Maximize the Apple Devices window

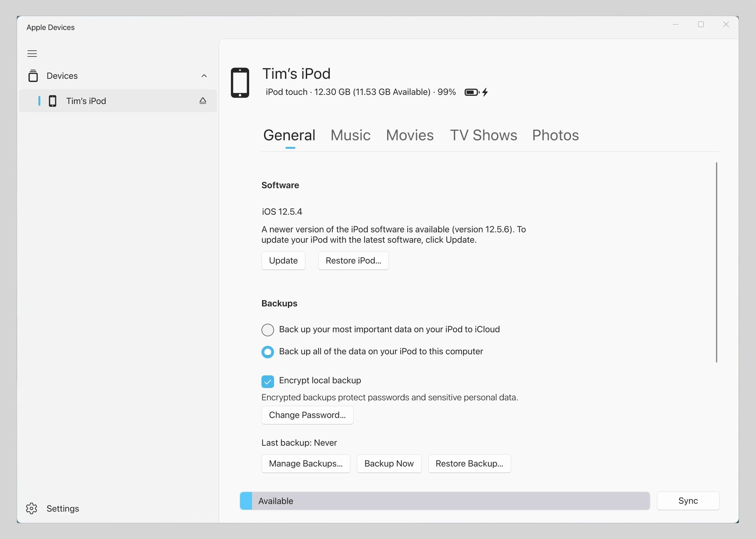pos(701,24)
